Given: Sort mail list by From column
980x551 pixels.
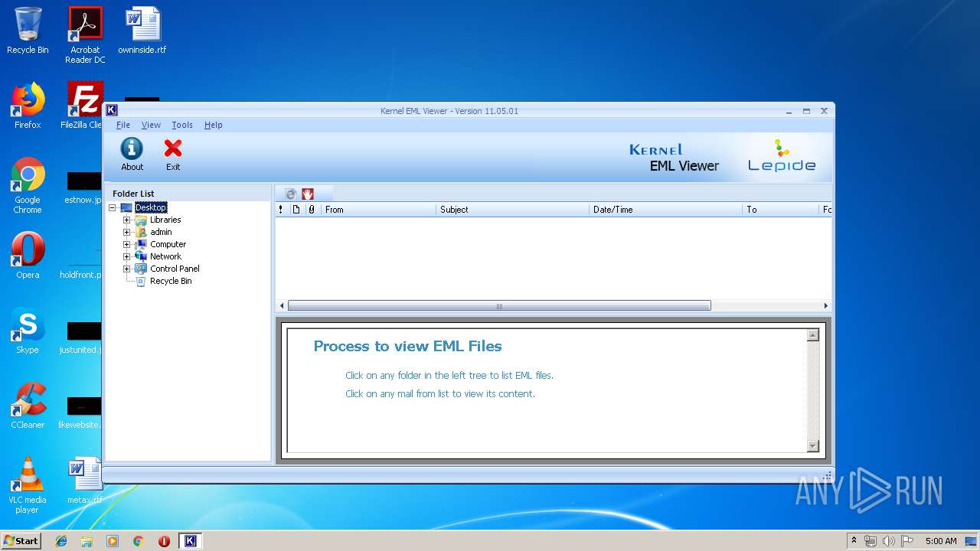Looking at the screenshot, I should click(x=378, y=209).
